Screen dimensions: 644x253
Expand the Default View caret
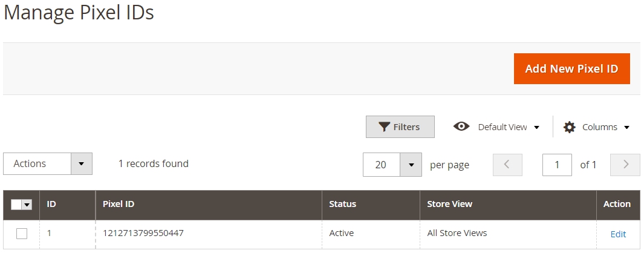coord(536,128)
